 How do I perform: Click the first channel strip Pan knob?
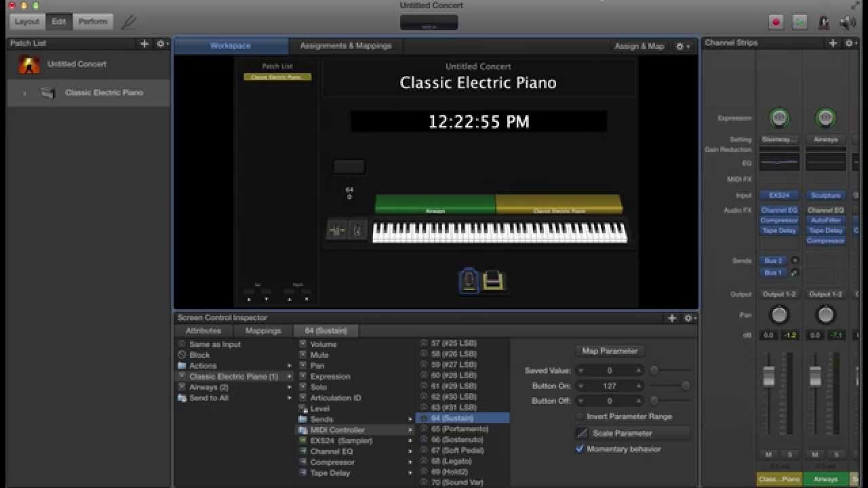coord(779,314)
